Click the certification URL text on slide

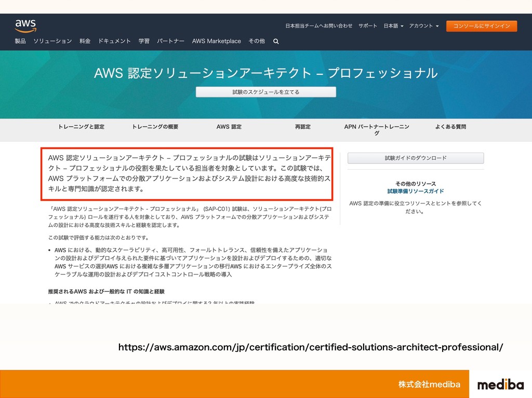pos(311,347)
